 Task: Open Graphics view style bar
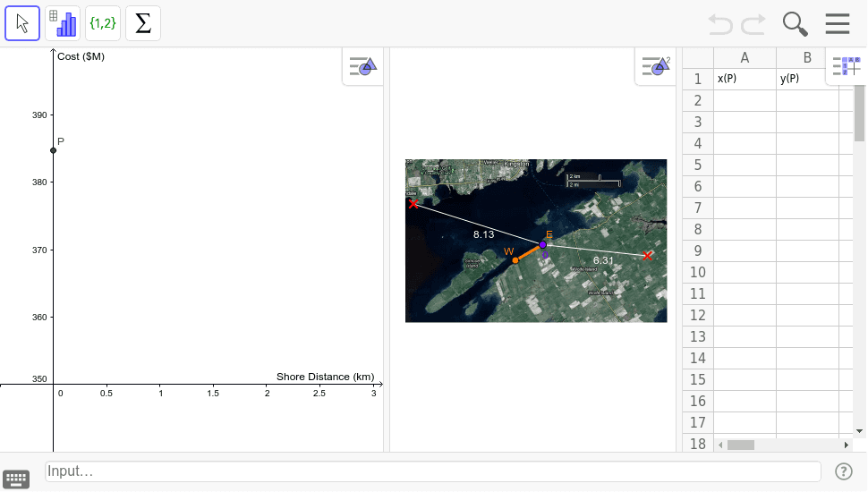pos(362,66)
